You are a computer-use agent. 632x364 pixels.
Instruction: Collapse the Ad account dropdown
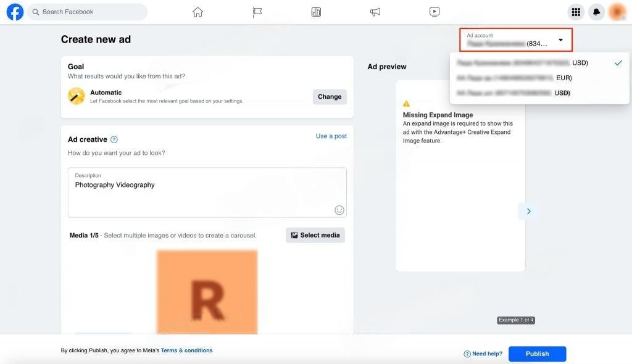click(x=516, y=40)
